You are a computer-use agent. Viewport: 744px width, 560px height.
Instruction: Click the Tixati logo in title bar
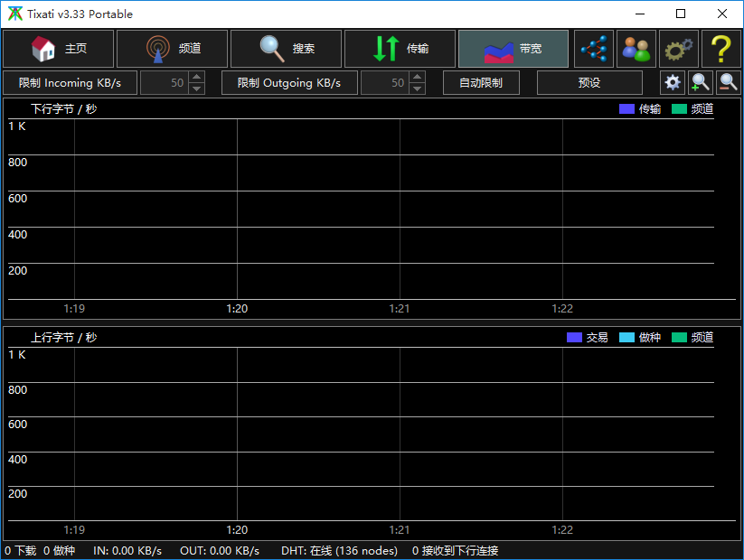click(x=15, y=14)
